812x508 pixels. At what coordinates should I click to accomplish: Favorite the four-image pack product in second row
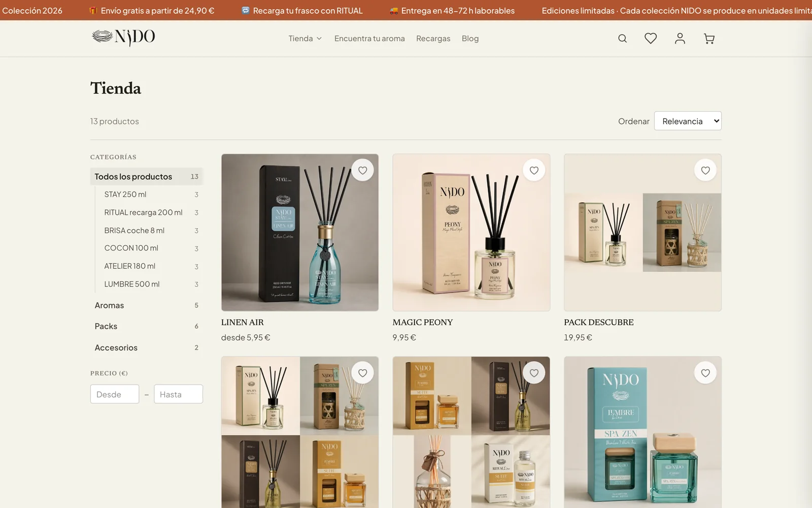362,373
